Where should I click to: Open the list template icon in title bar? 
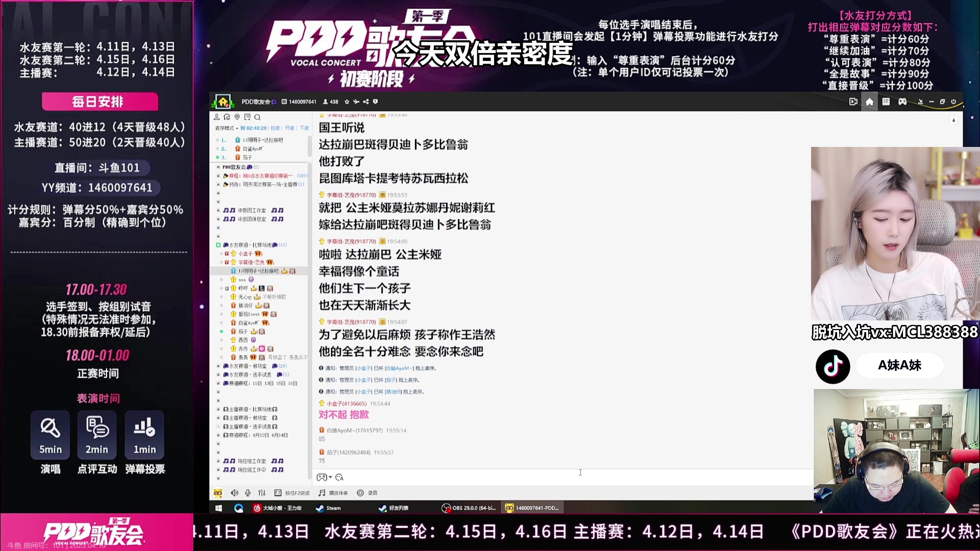tap(886, 102)
